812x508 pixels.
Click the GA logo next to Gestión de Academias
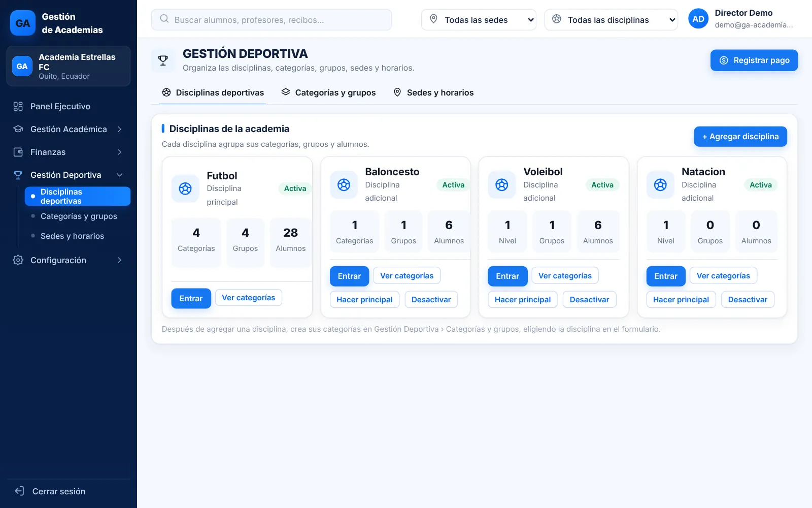tap(23, 23)
